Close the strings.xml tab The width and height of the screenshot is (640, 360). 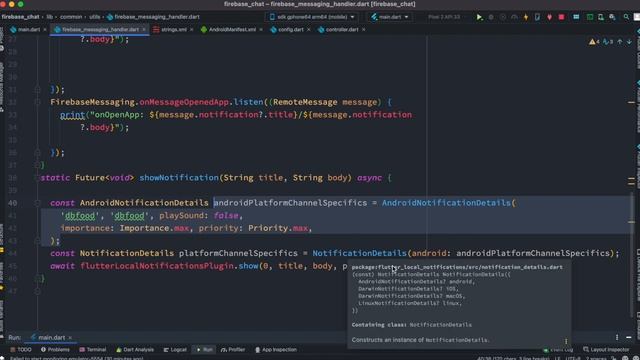point(191,30)
